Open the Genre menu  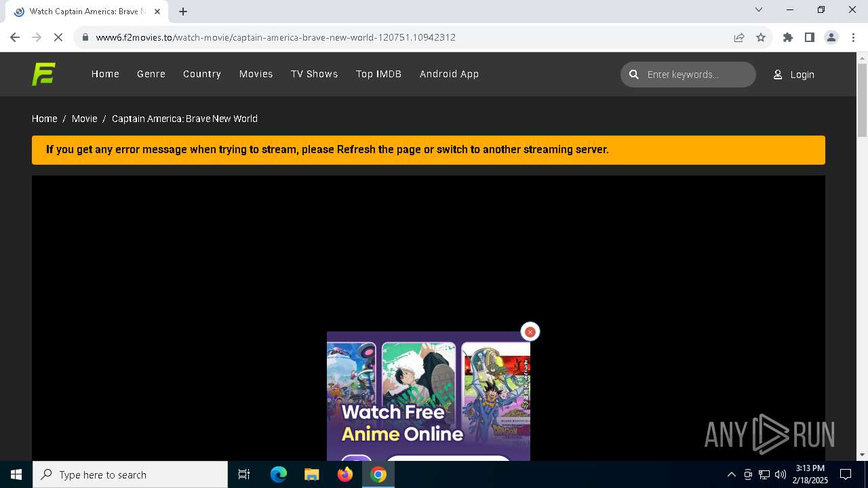pyautogui.click(x=151, y=74)
